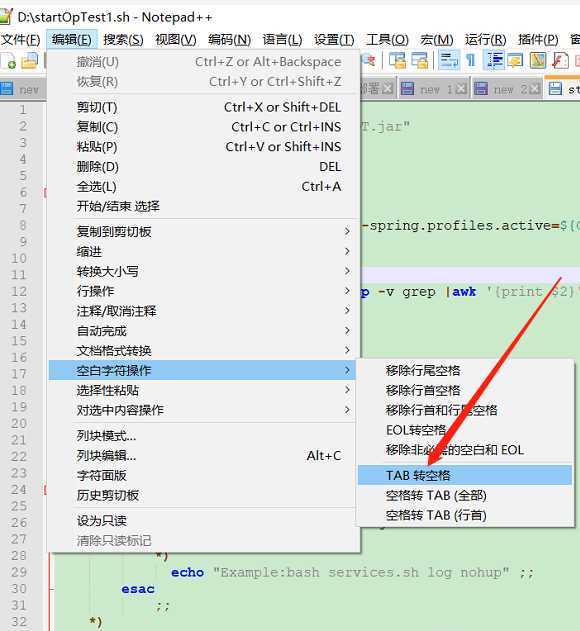Select 移除行首和行尾空格 in submenu
The image size is (580, 631).
click(x=465, y=410)
